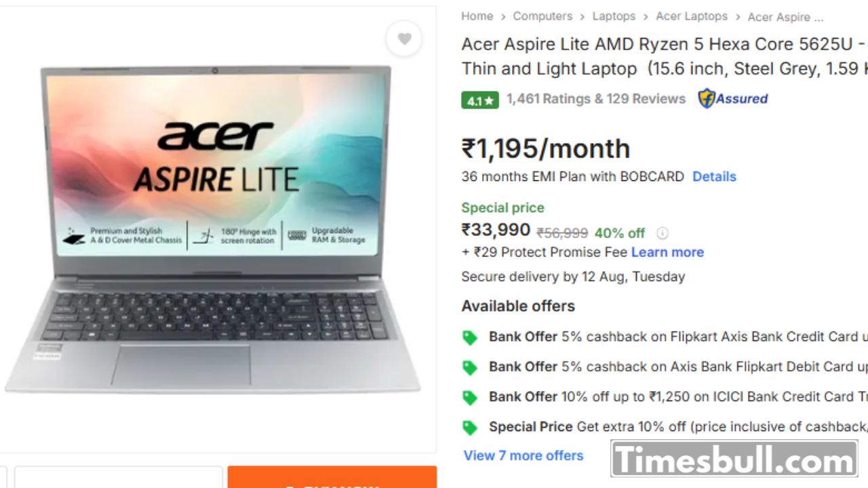Open the Laptops breadcrumb category

pyautogui.click(x=614, y=16)
